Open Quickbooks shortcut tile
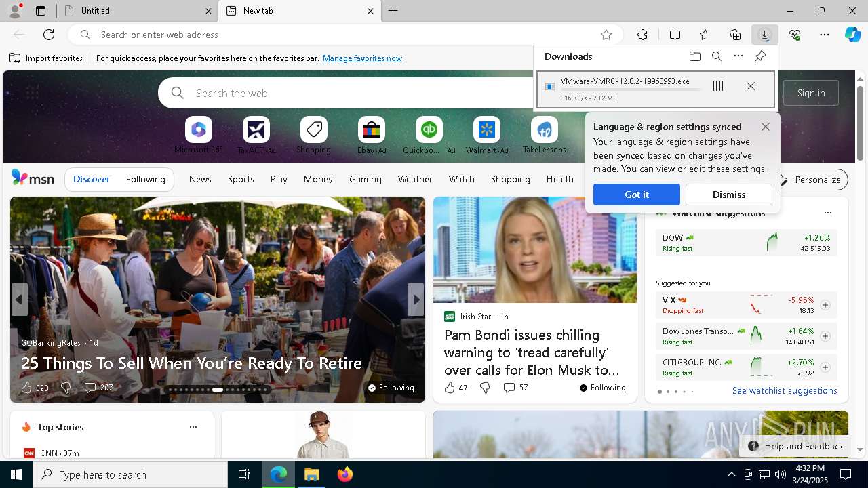Viewport: 868px width, 488px height. [x=429, y=135]
